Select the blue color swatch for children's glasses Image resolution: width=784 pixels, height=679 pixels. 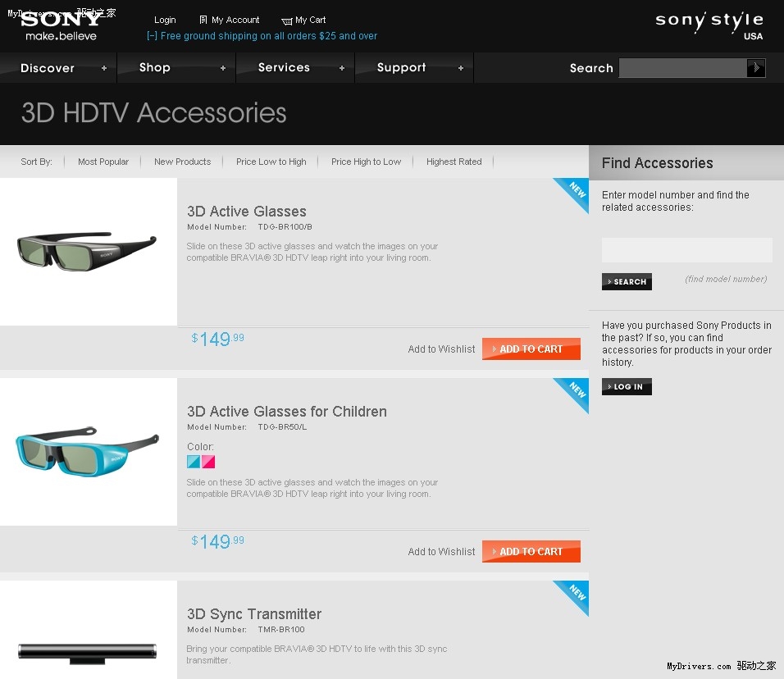click(194, 462)
